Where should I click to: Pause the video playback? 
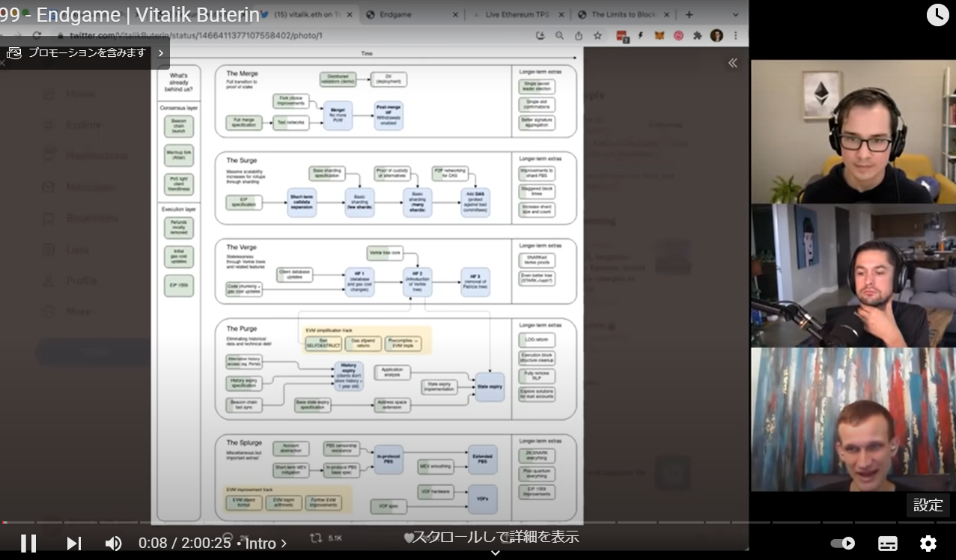28,544
